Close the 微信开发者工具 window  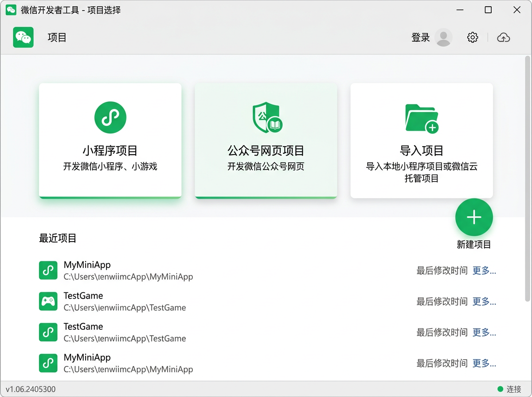[517, 10]
